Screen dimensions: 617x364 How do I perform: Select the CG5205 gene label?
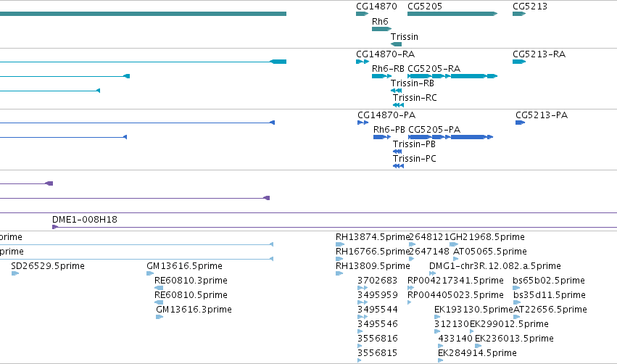point(425,7)
